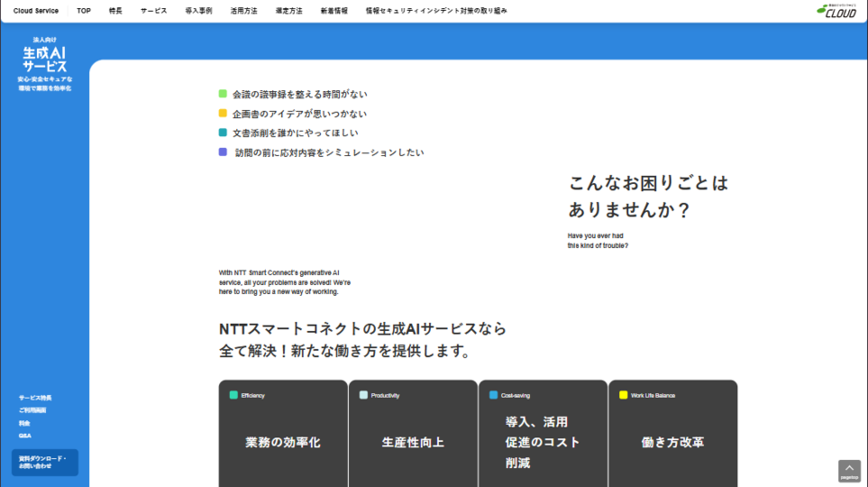868x487 pixels.
Task: Select the 生産性向上 card
Action: [413, 434]
